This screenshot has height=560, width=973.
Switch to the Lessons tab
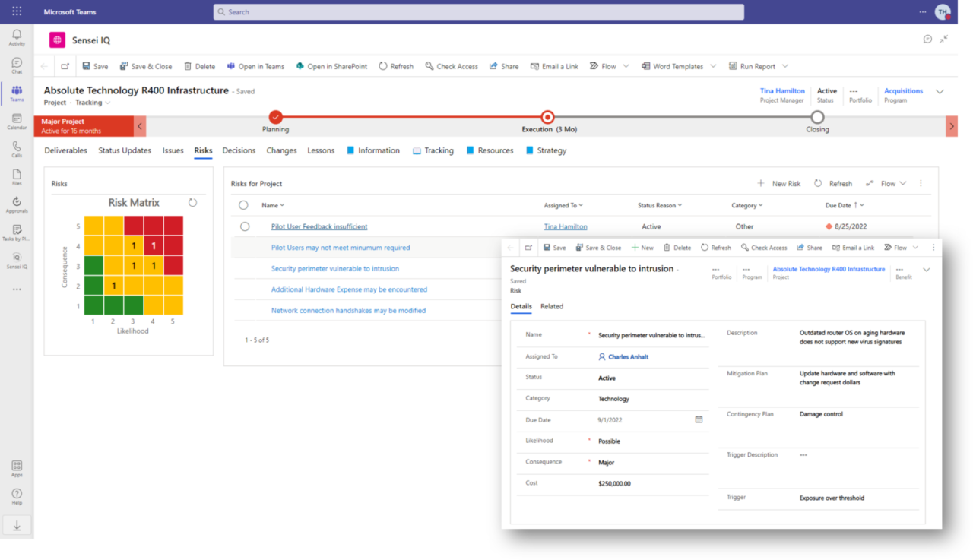pyautogui.click(x=321, y=150)
